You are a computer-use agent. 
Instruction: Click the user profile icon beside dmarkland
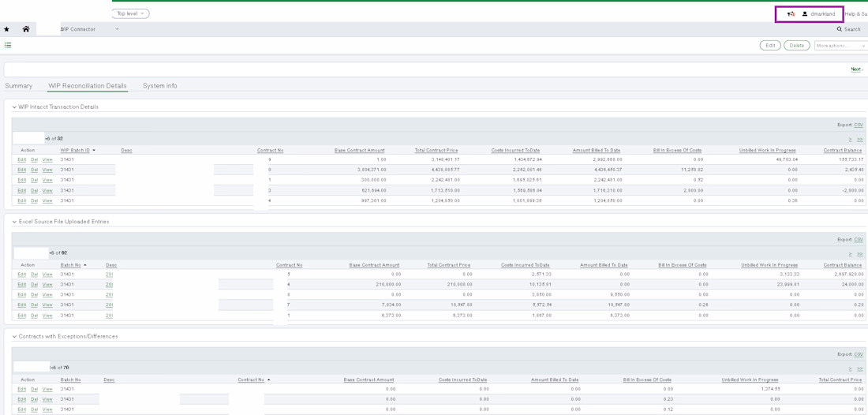[x=804, y=14]
